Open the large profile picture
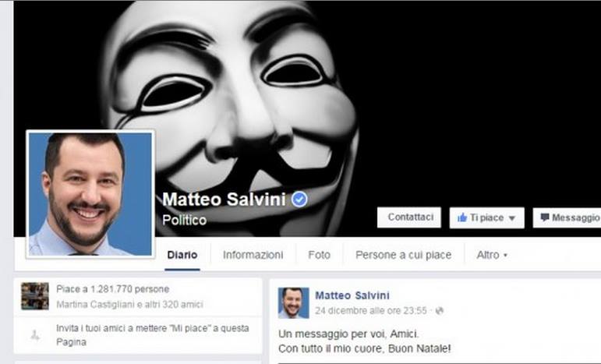This screenshot has height=364, width=601. pyautogui.click(x=90, y=194)
